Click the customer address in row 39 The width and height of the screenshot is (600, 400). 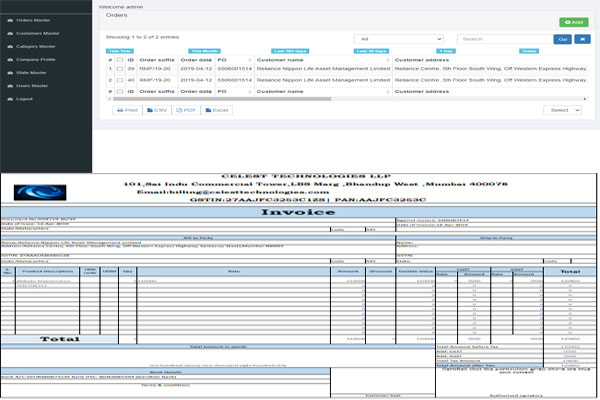[491, 69]
